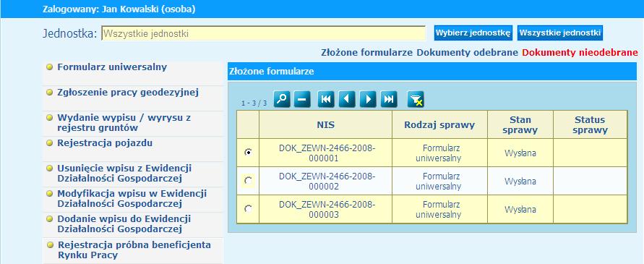Open Rejestracja pojazdu form
This screenshot has width=644, height=264.
point(105,143)
